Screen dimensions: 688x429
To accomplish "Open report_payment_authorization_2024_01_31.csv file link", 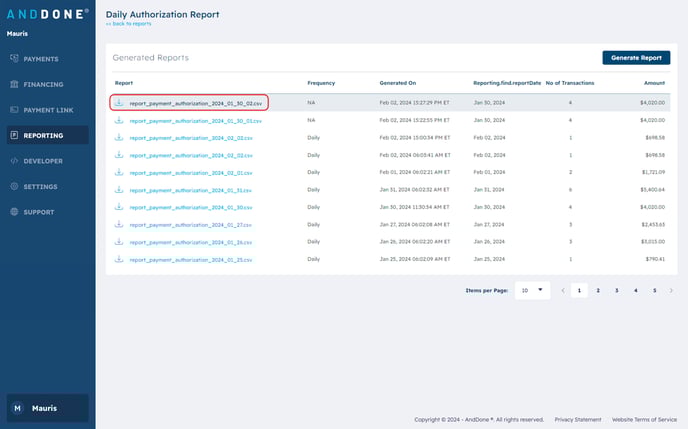I will (191, 190).
